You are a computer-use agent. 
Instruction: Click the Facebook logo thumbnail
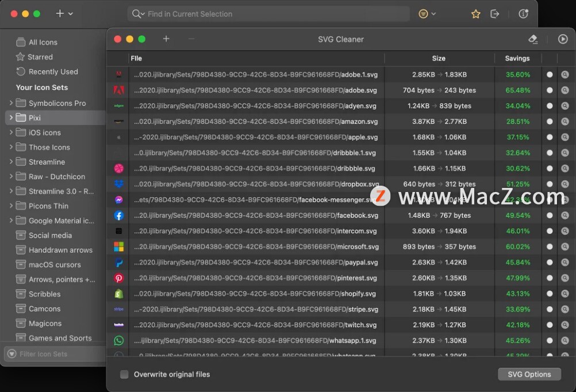pyautogui.click(x=118, y=216)
